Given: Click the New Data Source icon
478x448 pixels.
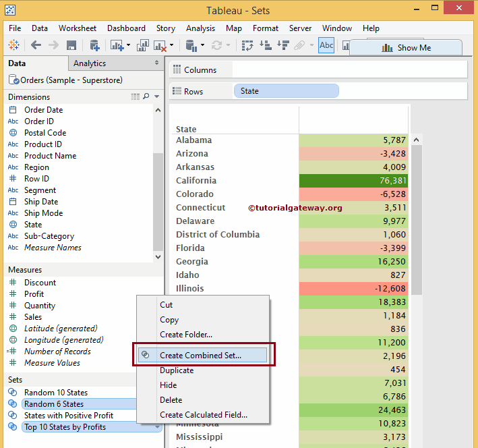Looking at the screenshot, I should [94, 45].
